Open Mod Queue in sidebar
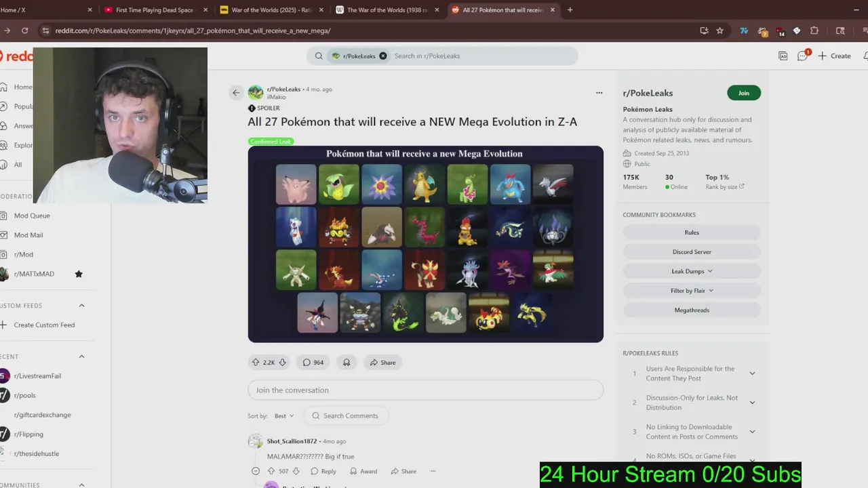 [x=32, y=216]
